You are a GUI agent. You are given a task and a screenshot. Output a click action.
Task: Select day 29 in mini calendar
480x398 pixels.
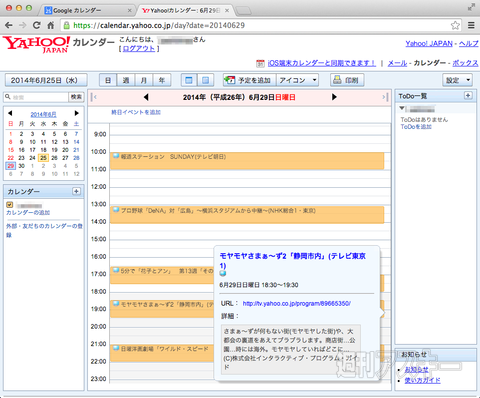(11, 166)
